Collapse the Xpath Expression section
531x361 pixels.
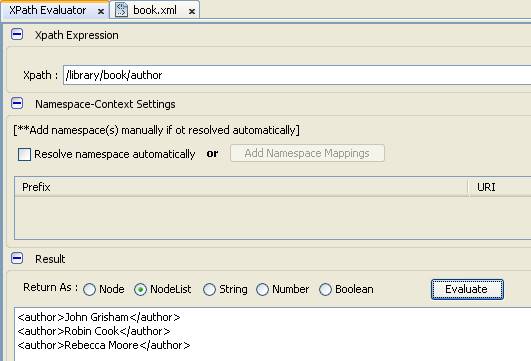pos(17,34)
